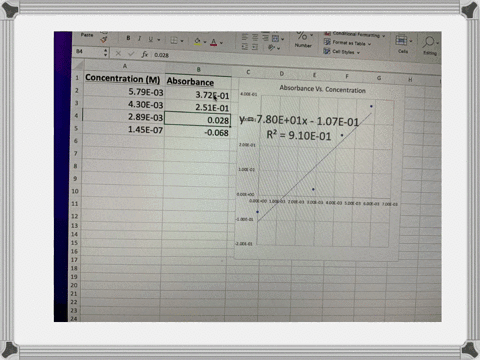Image resolution: width=480 pixels, height=360 pixels.
Task: Cancel entry with the X icon
Action: tap(118, 53)
